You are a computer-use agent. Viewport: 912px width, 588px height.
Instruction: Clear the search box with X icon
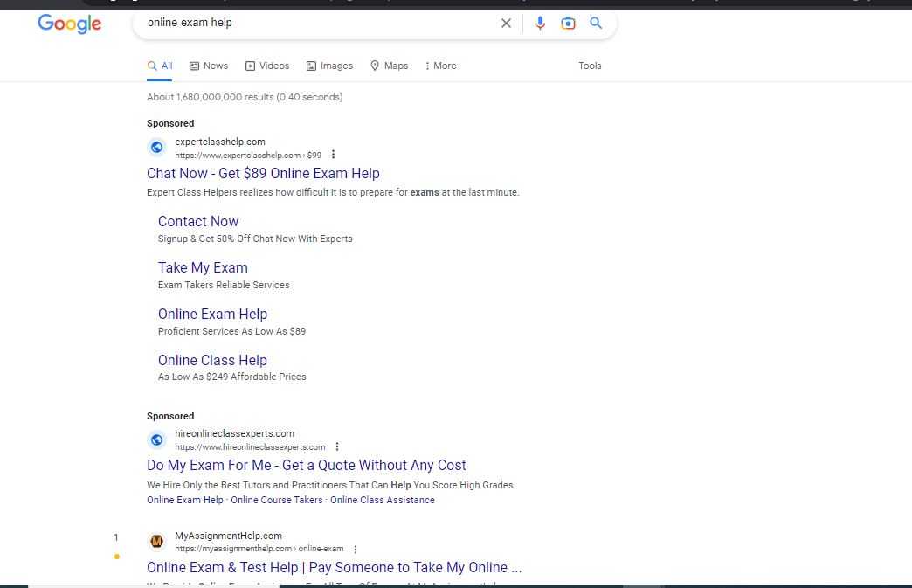pos(506,24)
